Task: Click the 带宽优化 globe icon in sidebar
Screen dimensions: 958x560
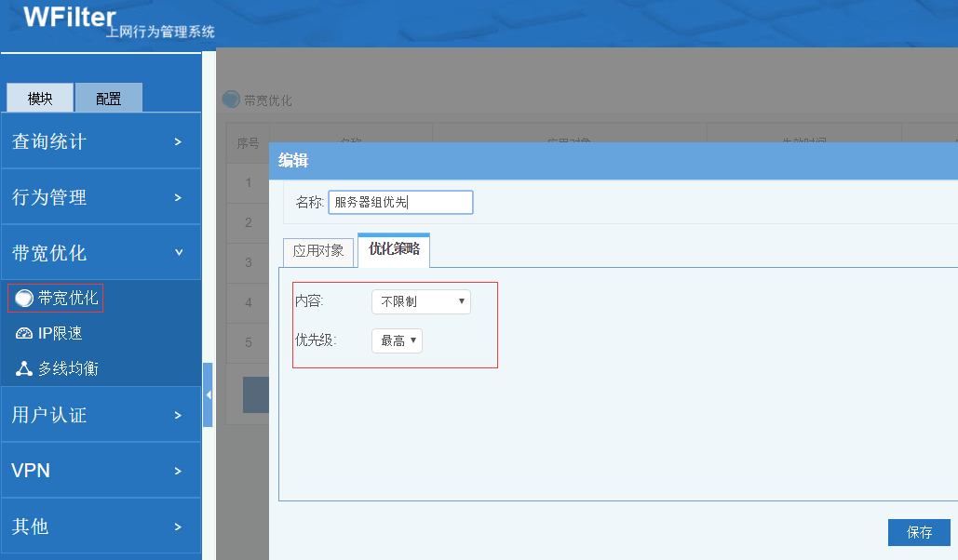Action: tap(24, 298)
